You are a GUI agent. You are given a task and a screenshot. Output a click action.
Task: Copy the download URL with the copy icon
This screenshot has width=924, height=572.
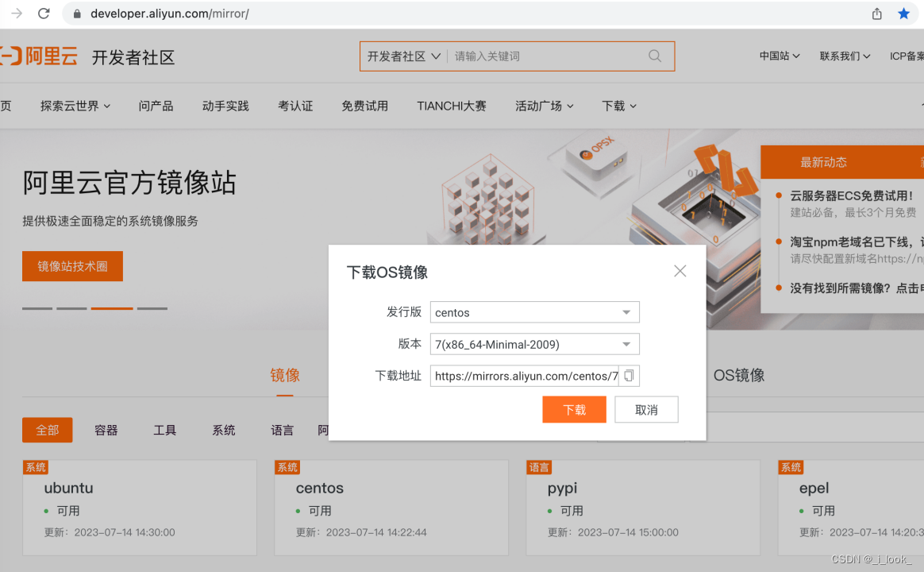(x=629, y=376)
